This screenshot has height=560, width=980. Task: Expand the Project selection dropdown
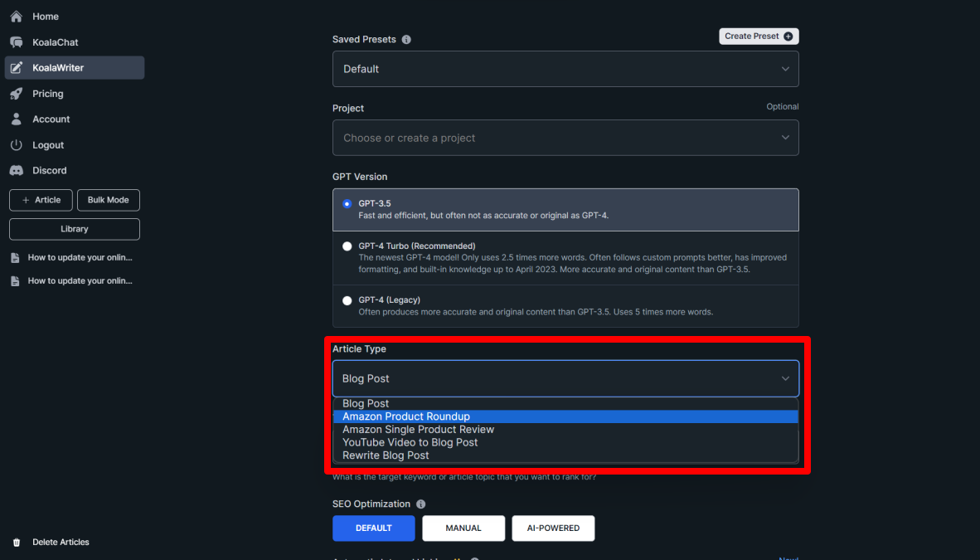click(565, 138)
